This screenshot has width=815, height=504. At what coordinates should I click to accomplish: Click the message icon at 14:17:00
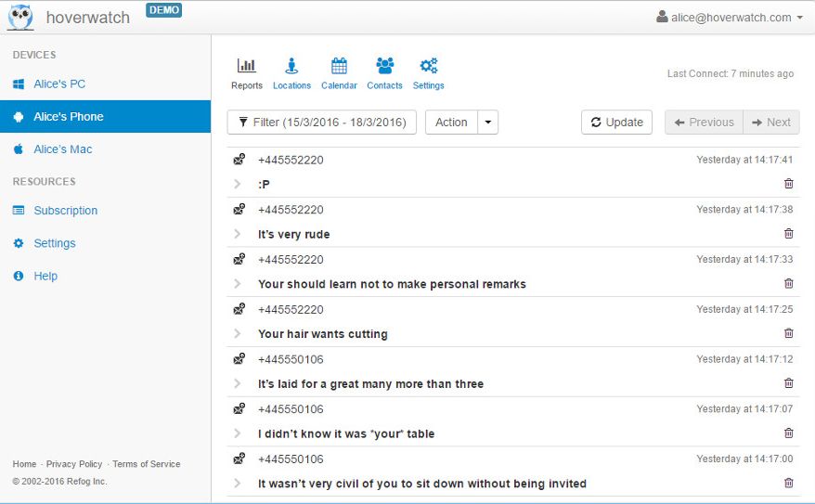[239, 459]
